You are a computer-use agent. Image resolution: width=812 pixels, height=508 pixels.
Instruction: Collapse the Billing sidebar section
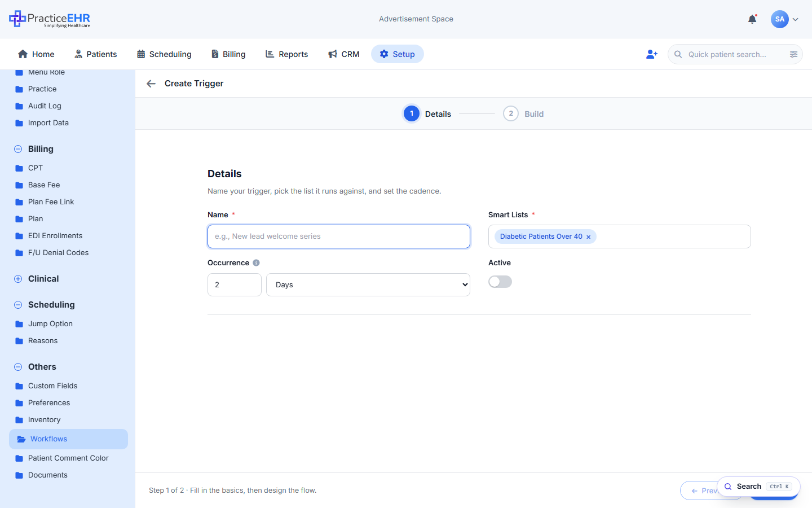(x=18, y=149)
